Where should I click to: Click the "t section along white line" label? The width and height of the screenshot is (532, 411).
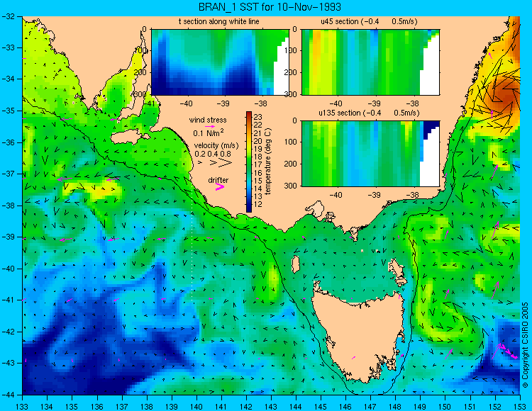219,21
